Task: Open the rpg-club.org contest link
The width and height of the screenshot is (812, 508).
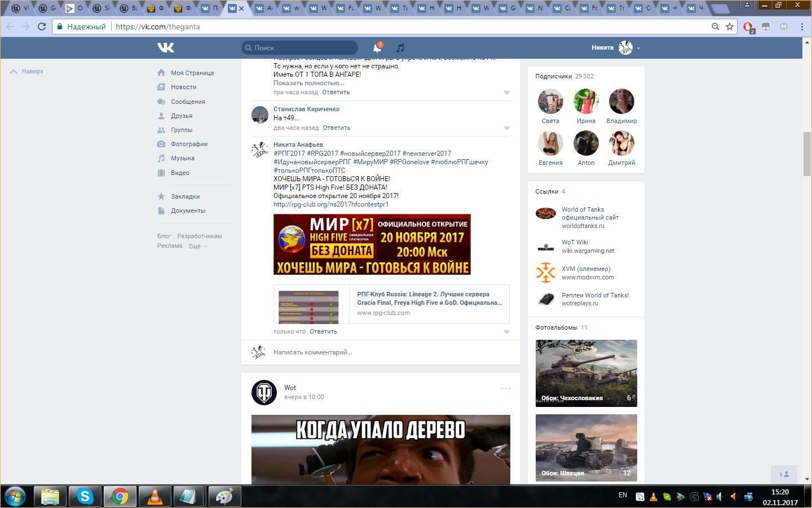Action: click(x=330, y=204)
